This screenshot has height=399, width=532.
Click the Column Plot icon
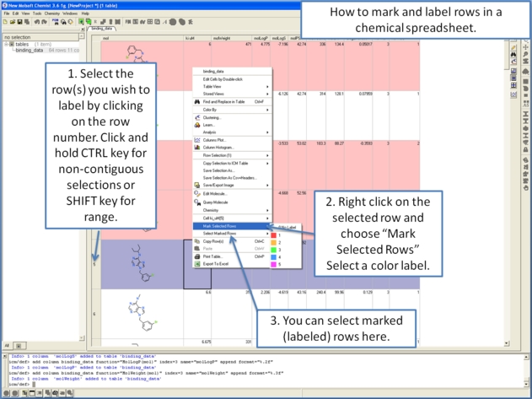click(197, 140)
